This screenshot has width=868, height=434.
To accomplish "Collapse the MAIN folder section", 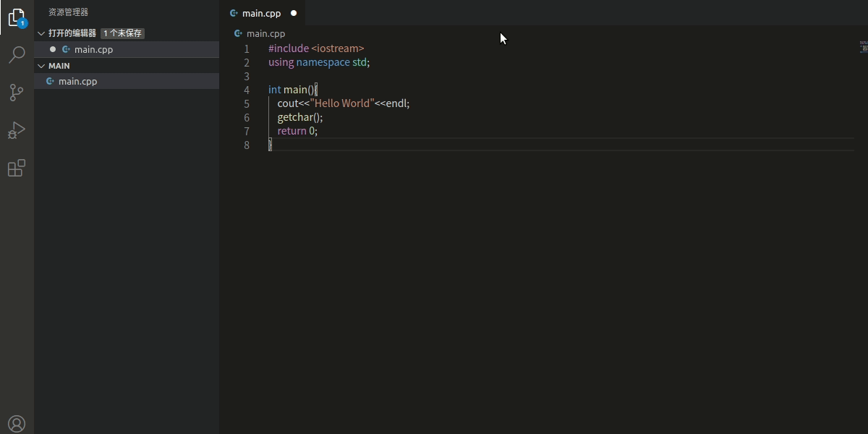I will pos(41,65).
